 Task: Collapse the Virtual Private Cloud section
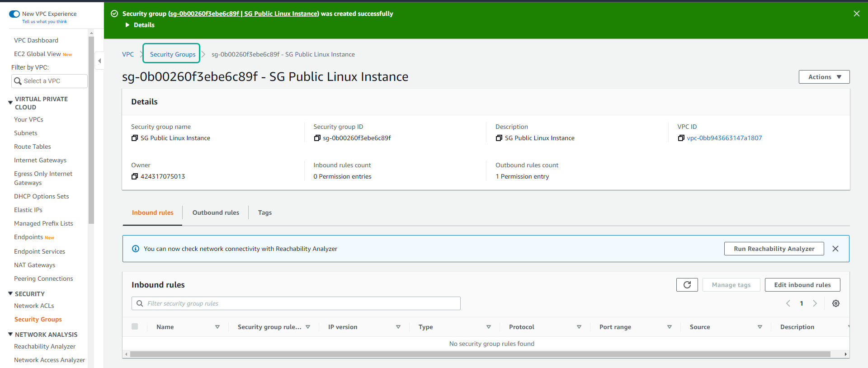point(10,103)
